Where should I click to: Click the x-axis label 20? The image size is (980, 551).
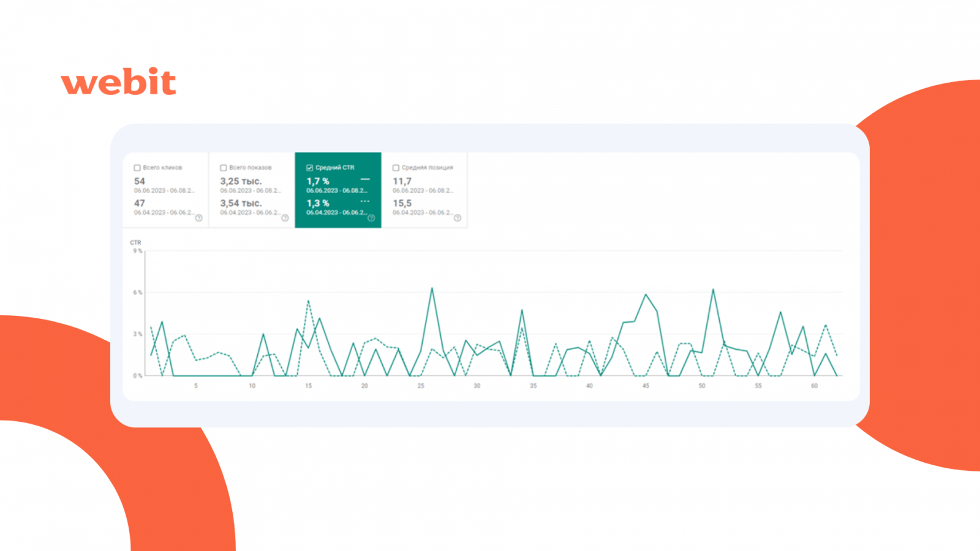tap(364, 386)
